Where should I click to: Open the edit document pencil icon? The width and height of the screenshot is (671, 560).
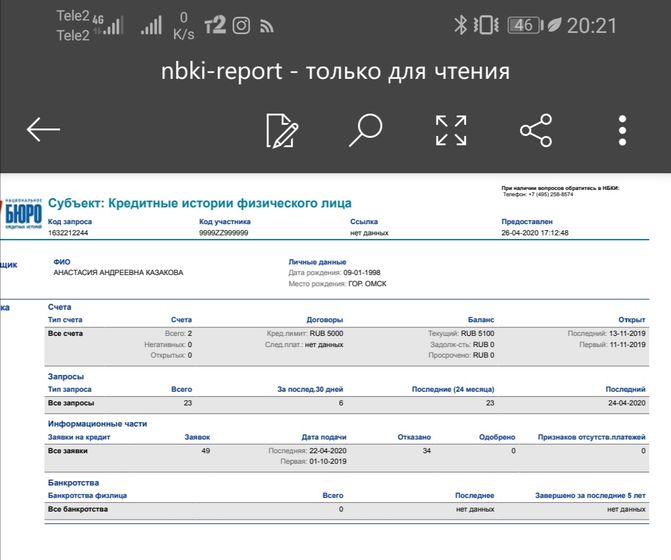[282, 130]
